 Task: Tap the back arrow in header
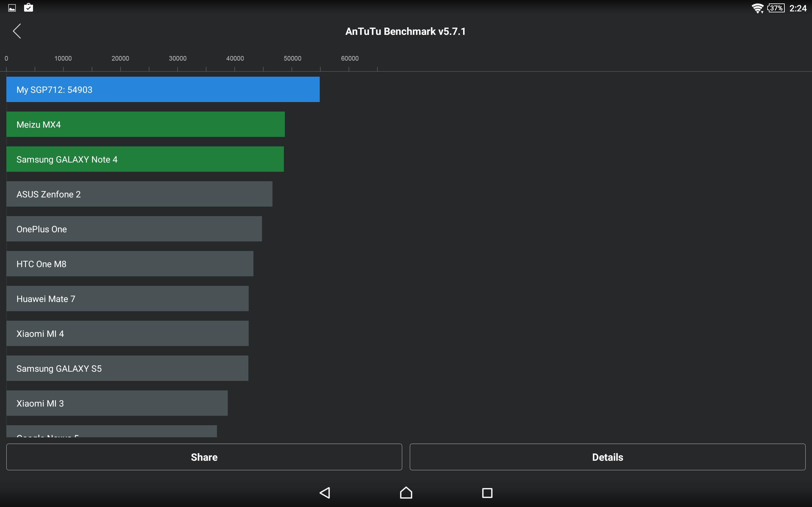(x=17, y=31)
